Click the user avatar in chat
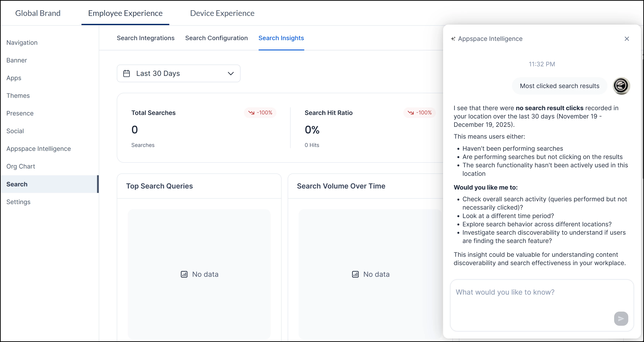 coord(621,86)
